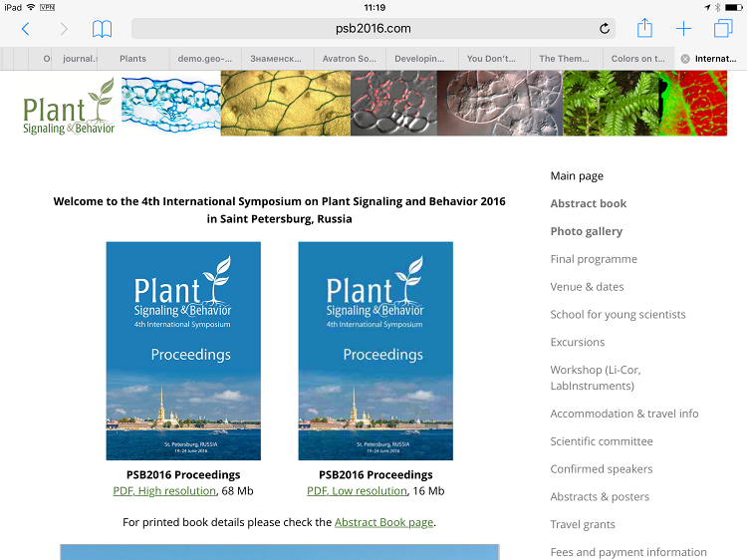Click the 'PSB2016 Proceedings' caption above Low resolution

pyautogui.click(x=375, y=474)
